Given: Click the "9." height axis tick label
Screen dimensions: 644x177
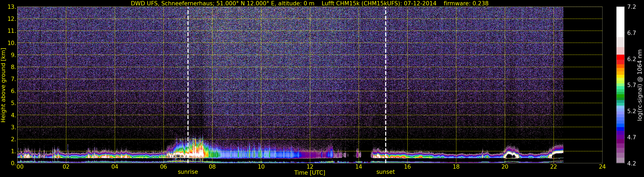Looking at the screenshot, I should pos(13,55).
